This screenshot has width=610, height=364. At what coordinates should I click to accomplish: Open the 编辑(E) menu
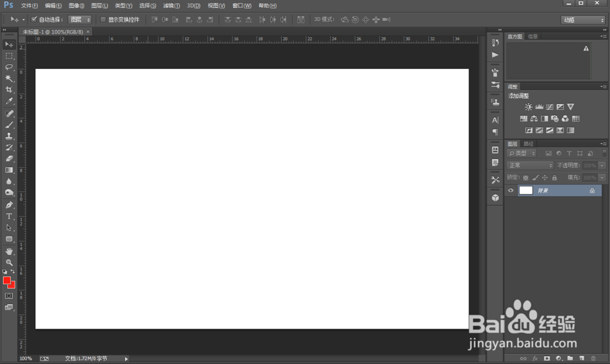coord(53,5)
